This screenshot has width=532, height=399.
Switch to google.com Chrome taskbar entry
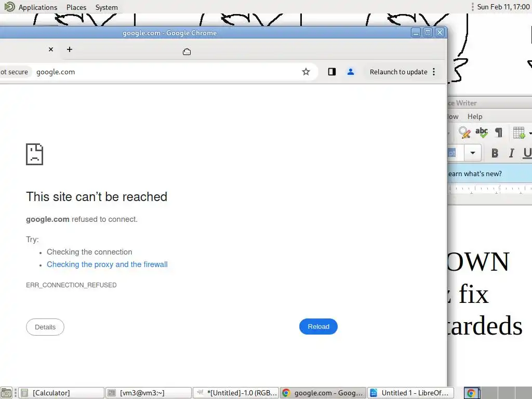point(323,393)
